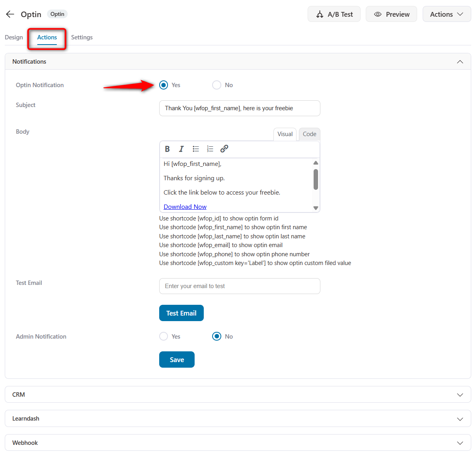This screenshot has width=476, height=456.
Task: Click the A/B Test button
Action: click(x=334, y=14)
